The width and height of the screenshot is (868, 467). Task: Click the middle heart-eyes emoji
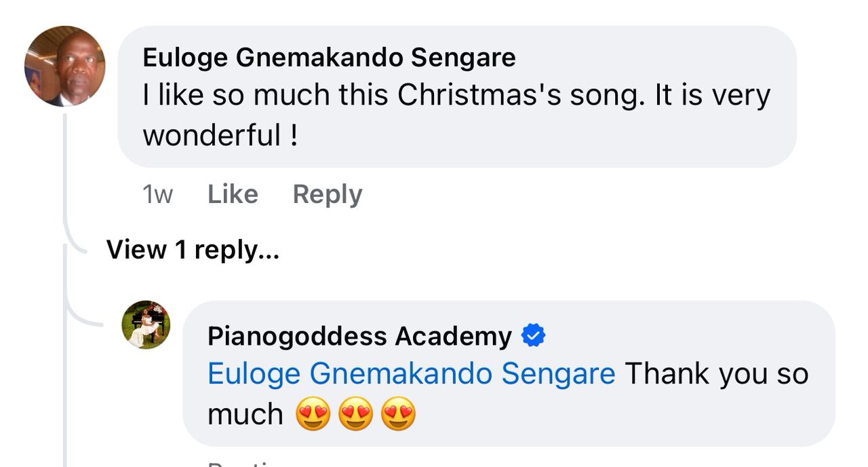click(x=355, y=414)
